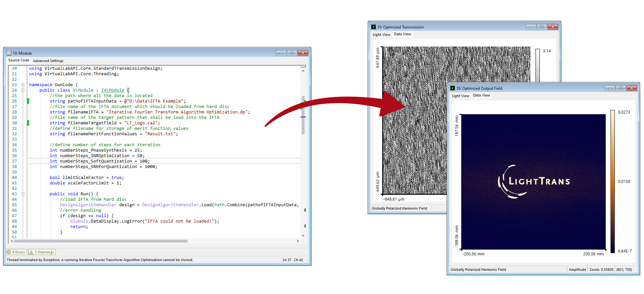
Task: Click the LogError "IFTA could not be loaded!" line
Action: [144, 221]
